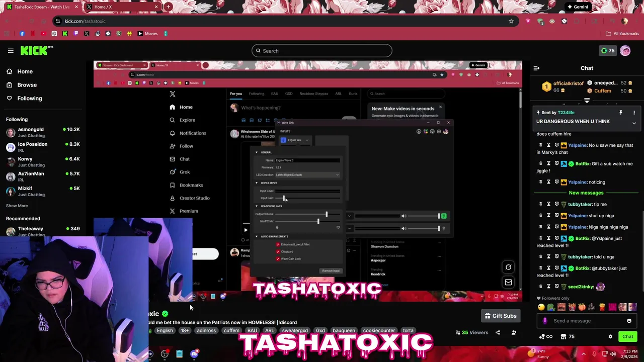Open chat settings gear icon
This screenshot has height=362, width=644.
tap(610, 337)
